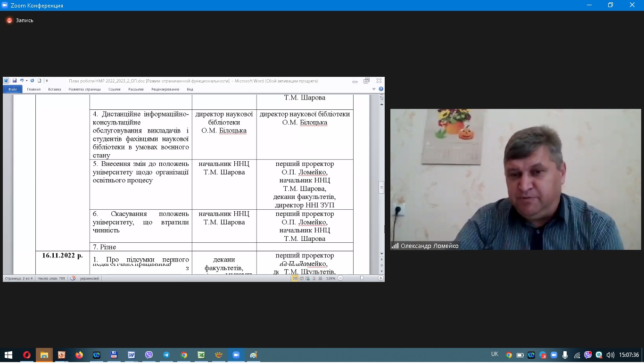The image size is (644, 363).
Task: Select the Олександр Ломейко video thumbnail
Action: click(516, 180)
